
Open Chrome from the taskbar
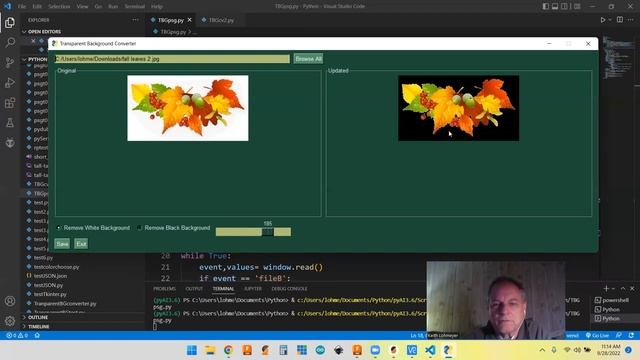pos(229,350)
